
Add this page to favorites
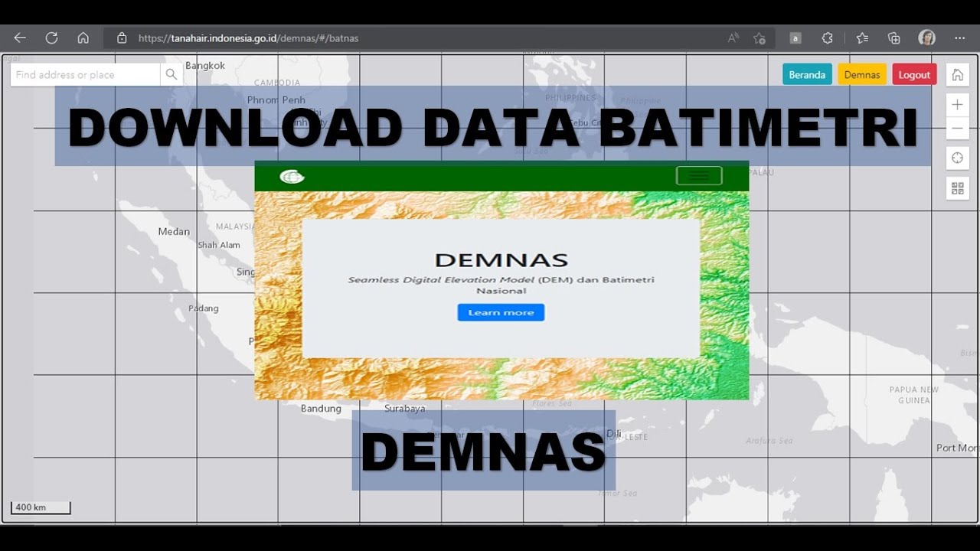[x=759, y=37]
